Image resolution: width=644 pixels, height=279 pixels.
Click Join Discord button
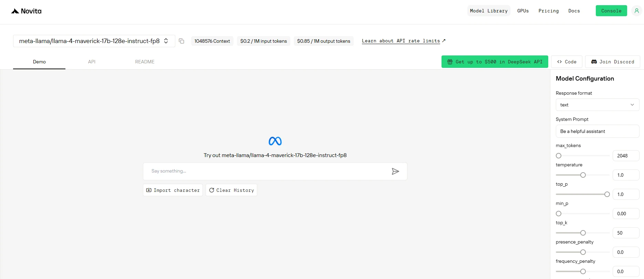[x=613, y=62]
